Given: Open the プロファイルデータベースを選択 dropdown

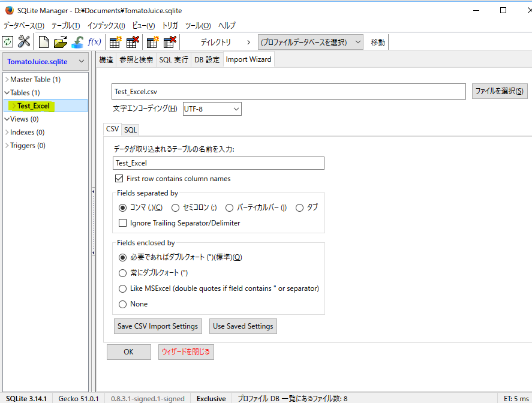Looking at the screenshot, I should pos(311,42).
